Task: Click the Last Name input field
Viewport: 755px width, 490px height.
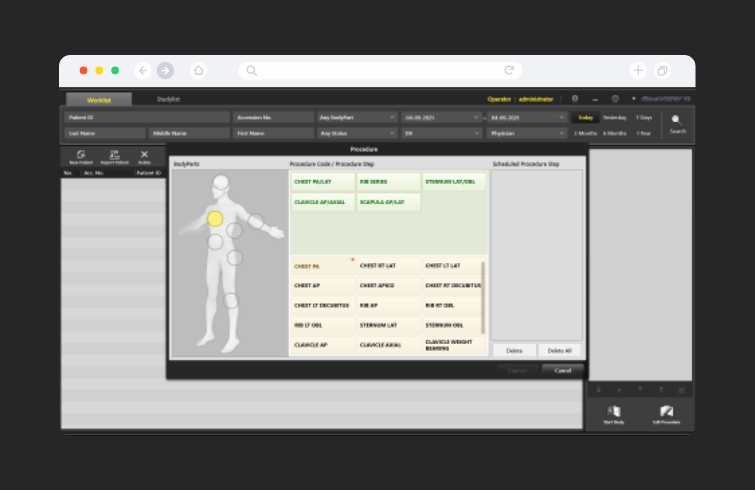Action: (x=104, y=133)
